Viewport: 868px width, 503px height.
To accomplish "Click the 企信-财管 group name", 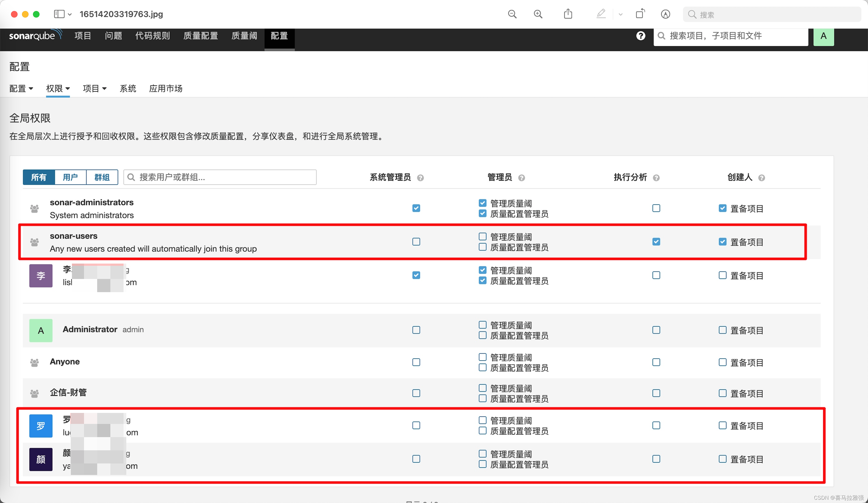I will click(x=68, y=392).
